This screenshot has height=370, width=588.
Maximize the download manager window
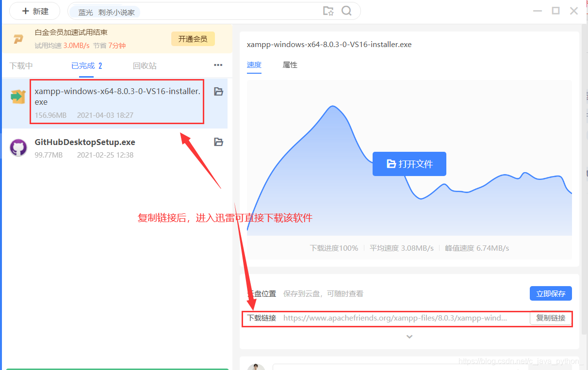pyautogui.click(x=555, y=11)
